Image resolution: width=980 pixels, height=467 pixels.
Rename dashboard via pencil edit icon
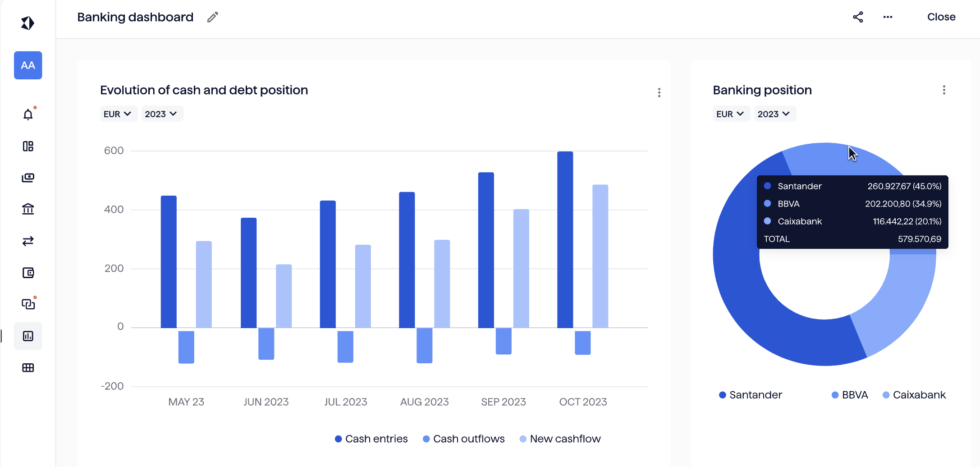coord(212,17)
